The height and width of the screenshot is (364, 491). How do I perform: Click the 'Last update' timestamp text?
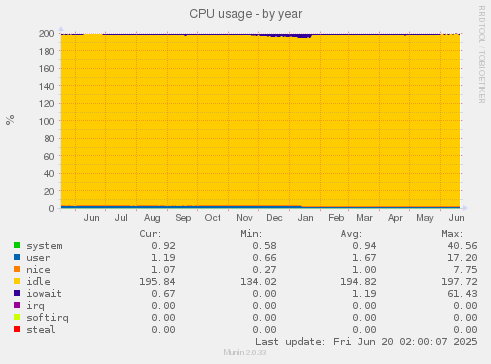coord(366,342)
